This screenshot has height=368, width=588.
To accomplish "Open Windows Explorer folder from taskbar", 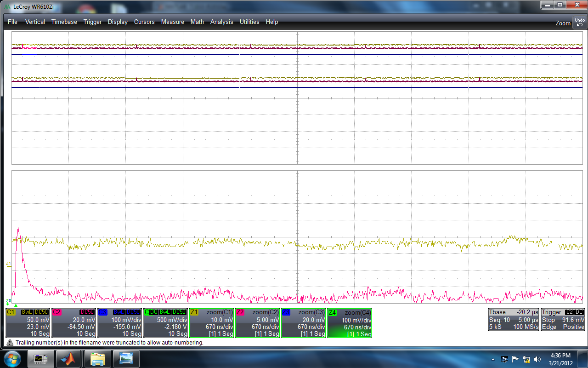I will tap(98, 358).
